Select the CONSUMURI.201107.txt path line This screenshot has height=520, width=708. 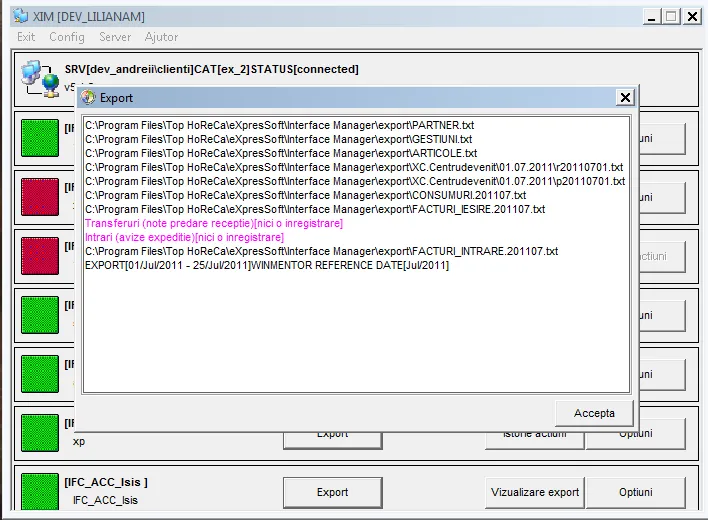pos(306,195)
